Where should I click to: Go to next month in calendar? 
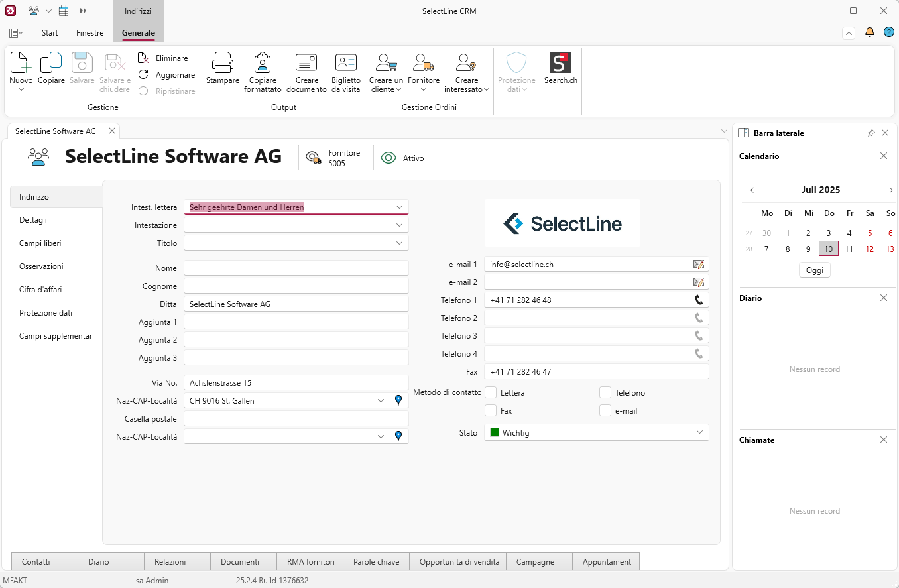[x=890, y=190]
